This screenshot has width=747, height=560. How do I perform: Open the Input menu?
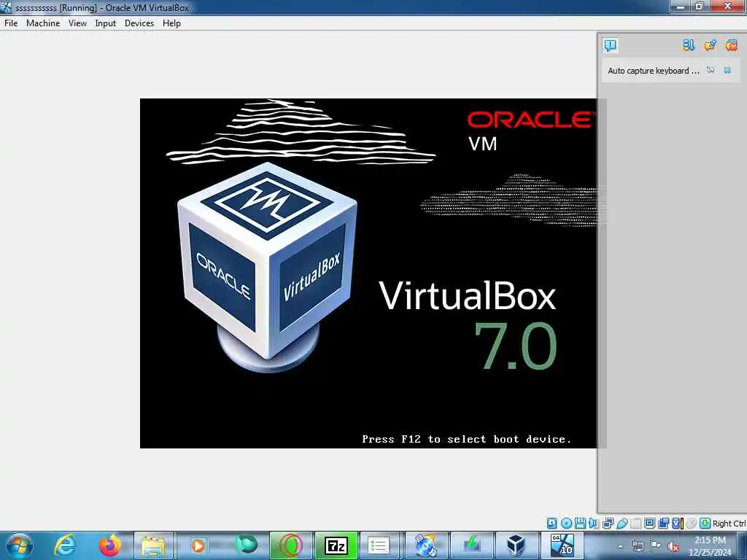click(x=105, y=23)
